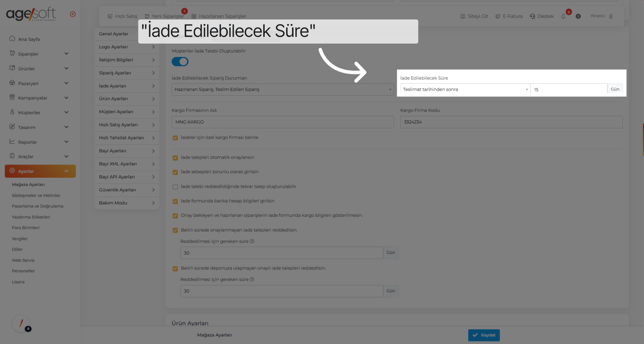Click the Kargo Firma Kodu input field
Image resolution: width=644 pixels, height=344 pixels.
[511, 122]
